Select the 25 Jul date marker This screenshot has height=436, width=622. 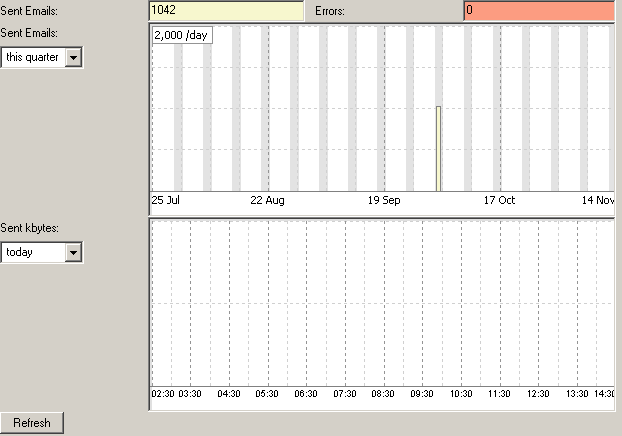(165, 200)
